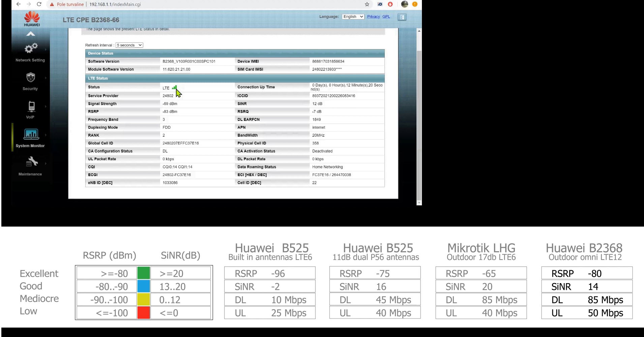Open the Language dropdown
644x337 pixels.
point(353,16)
